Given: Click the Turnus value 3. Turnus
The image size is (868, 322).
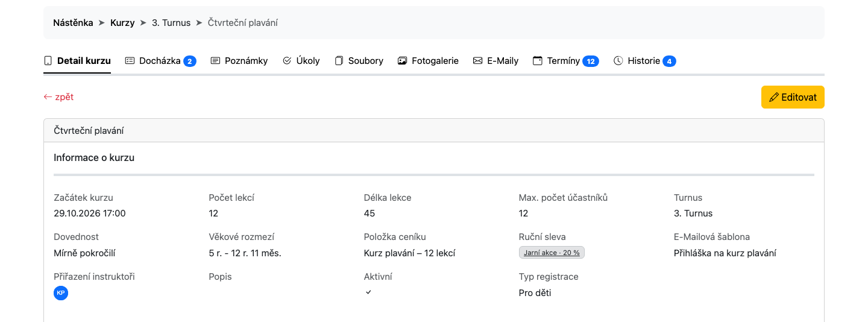Looking at the screenshot, I should pos(693,213).
